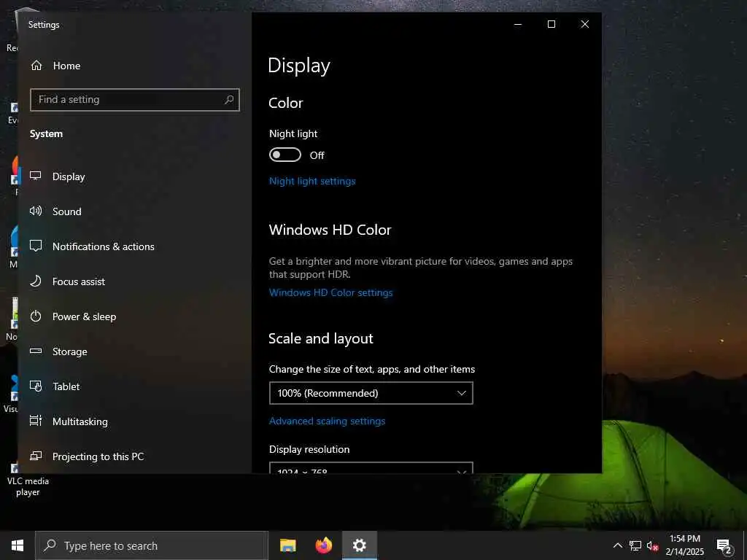Image resolution: width=747 pixels, height=560 pixels.
Task: Click the Focus assist moon icon
Action: coord(36,281)
